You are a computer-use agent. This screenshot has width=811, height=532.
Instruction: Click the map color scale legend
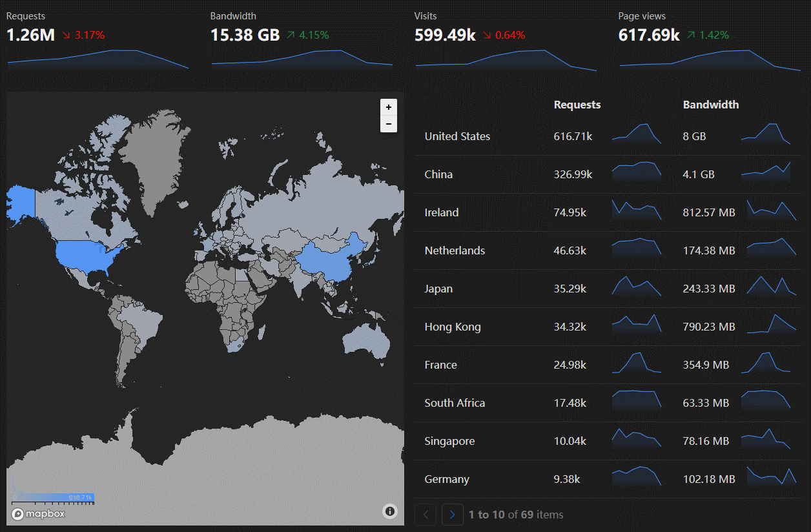(54, 498)
